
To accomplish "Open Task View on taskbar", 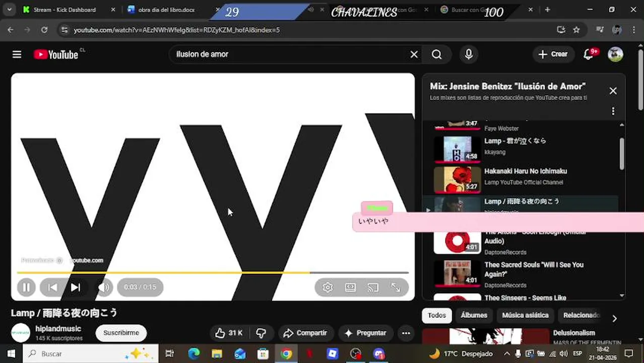I will (170, 353).
